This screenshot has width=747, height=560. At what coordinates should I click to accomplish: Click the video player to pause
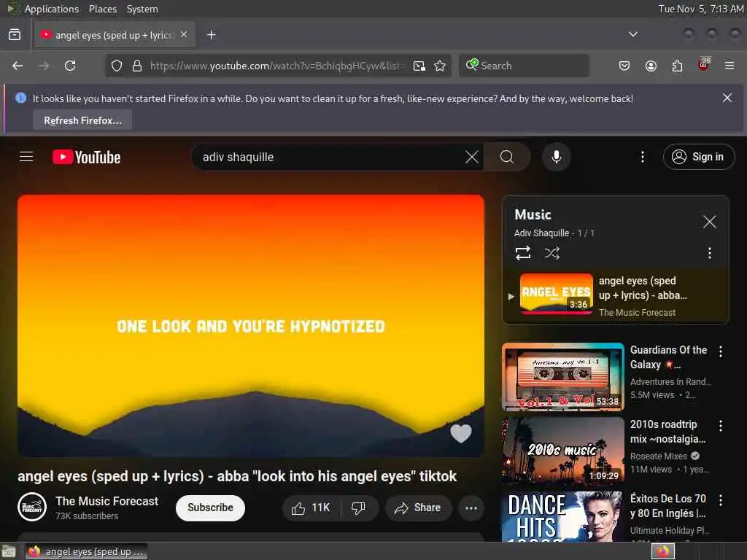pyautogui.click(x=251, y=326)
